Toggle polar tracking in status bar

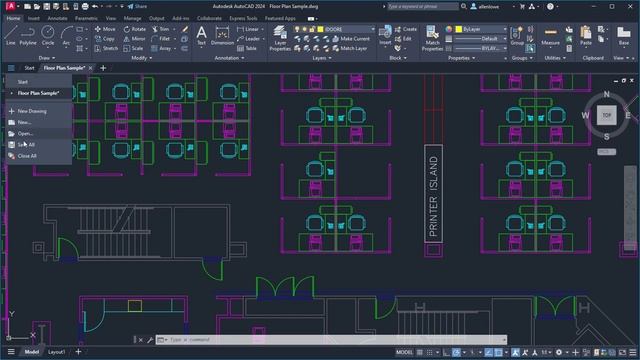[456, 352]
